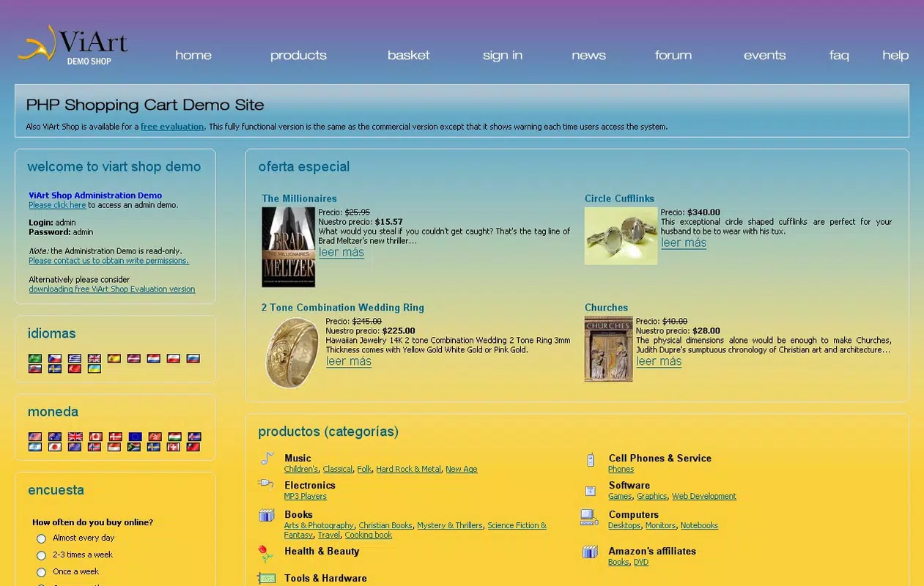Viewport: 924px width, 586px height.
Task: Click 'leer más' under Churches
Action: 659,361
